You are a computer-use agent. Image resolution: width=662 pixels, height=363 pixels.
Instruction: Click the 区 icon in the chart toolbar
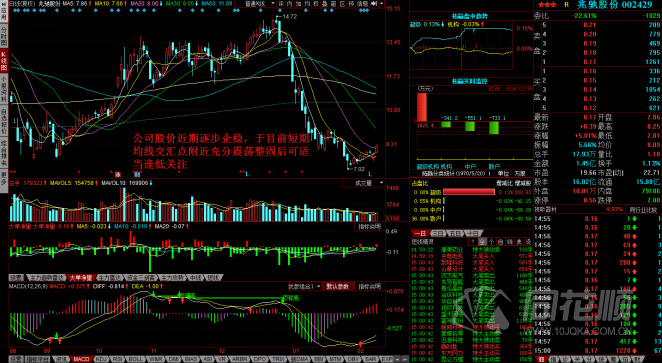(342, 3)
